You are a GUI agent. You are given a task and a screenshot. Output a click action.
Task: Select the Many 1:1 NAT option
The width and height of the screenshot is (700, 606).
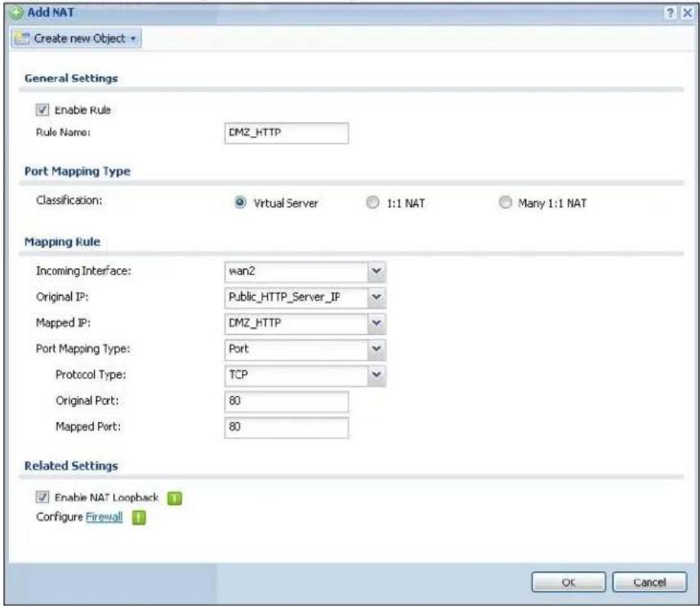505,203
